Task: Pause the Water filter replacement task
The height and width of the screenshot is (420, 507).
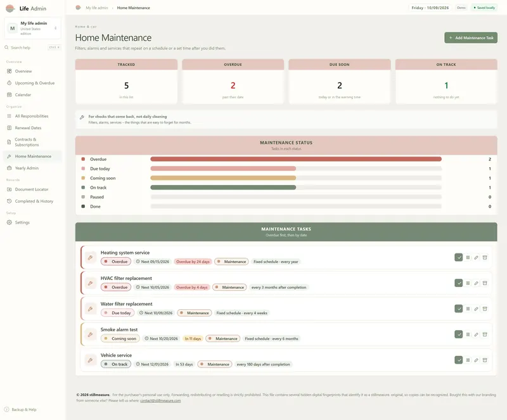Action: (x=468, y=309)
